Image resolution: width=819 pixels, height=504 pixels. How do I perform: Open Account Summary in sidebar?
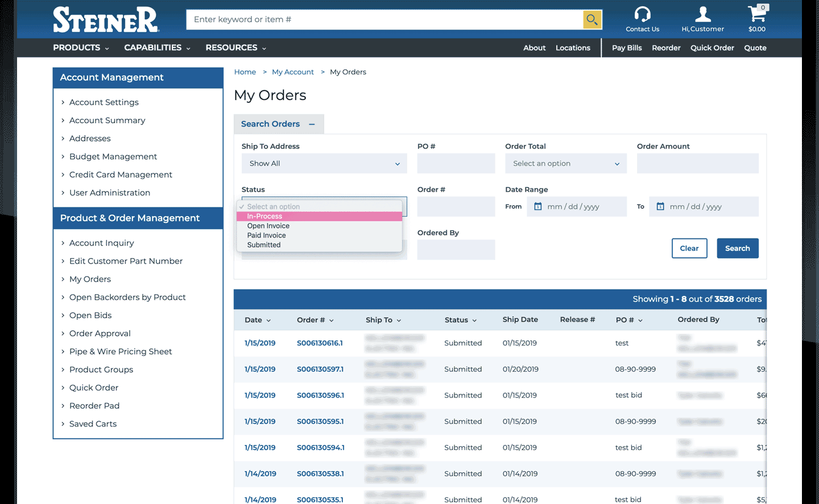point(107,120)
